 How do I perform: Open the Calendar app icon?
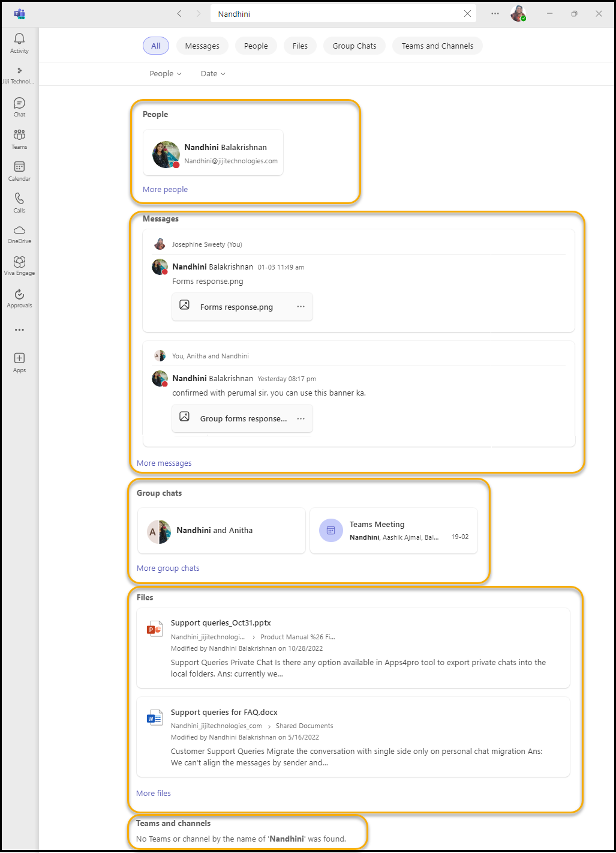(x=19, y=170)
